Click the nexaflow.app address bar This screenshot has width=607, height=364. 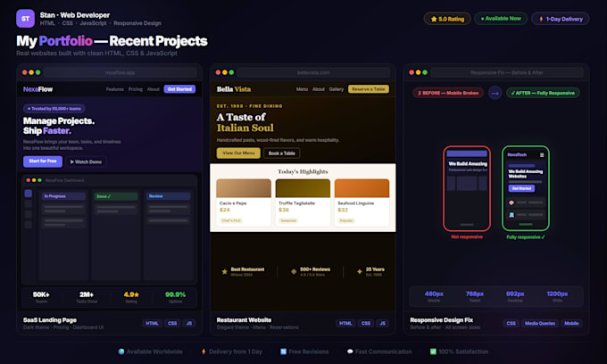click(x=120, y=73)
